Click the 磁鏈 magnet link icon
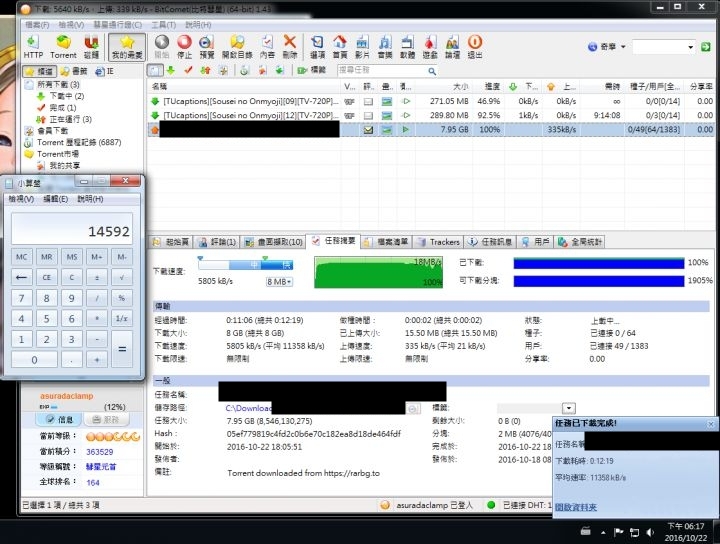This screenshot has width=720, height=544. [91, 46]
